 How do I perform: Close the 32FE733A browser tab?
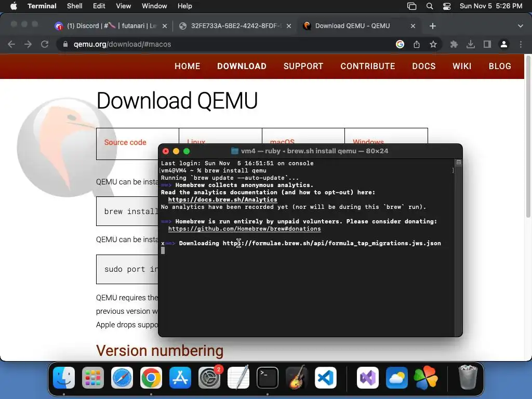[289, 26]
